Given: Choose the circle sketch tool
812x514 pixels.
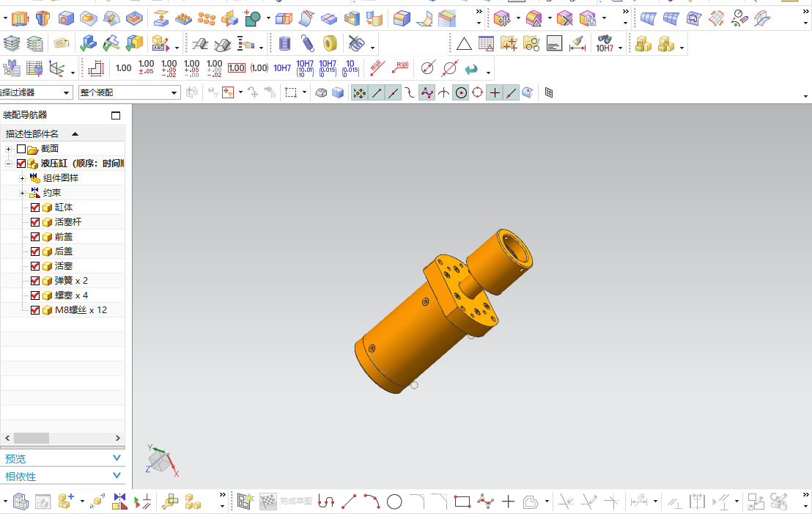Looking at the screenshot, I should coord(394,502).
